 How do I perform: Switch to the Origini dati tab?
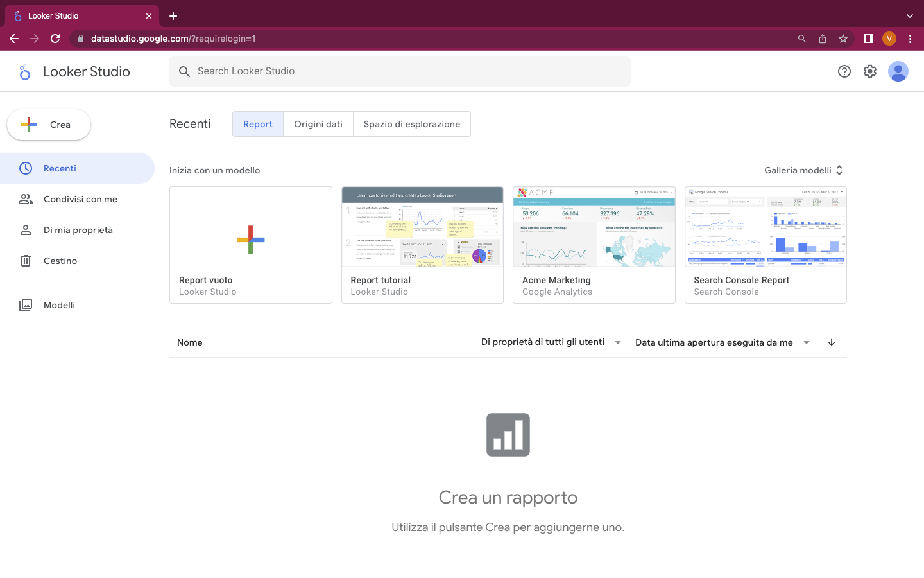tap(318, 124)
